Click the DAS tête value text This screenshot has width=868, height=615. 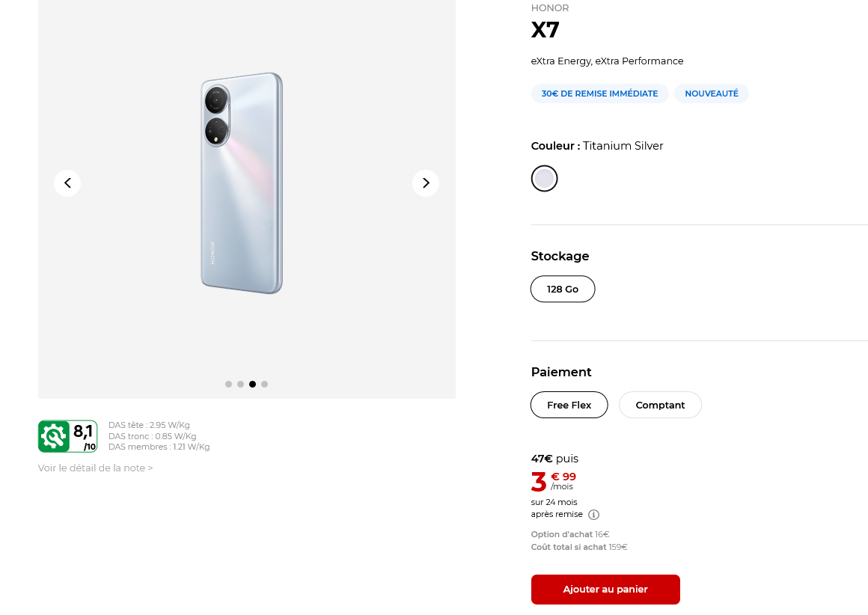pyautogui.click(x=149, y=425)
